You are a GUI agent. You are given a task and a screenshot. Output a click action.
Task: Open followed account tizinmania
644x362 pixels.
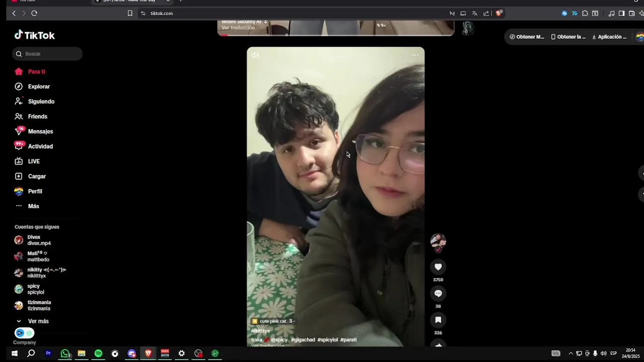pos(33,305)
